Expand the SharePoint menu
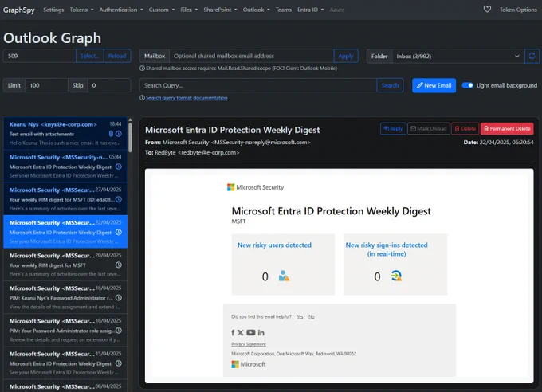The image size is (542, 392). tap(220, 10)
